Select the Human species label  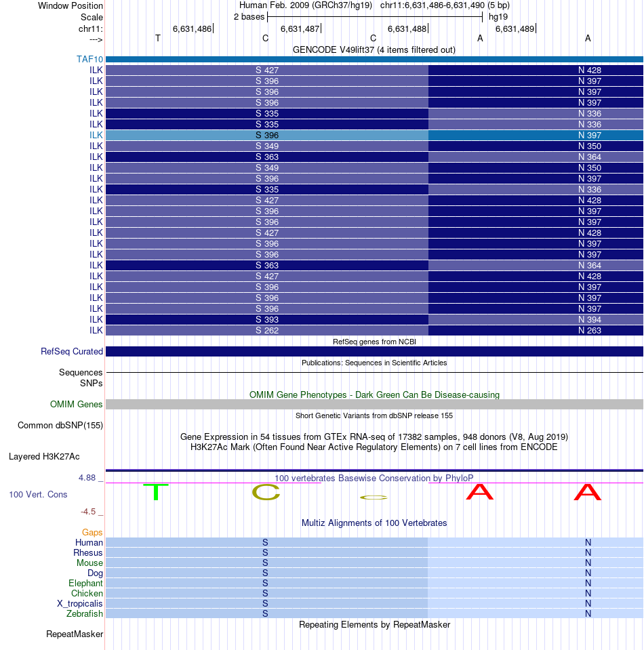[x=89, y=542]
